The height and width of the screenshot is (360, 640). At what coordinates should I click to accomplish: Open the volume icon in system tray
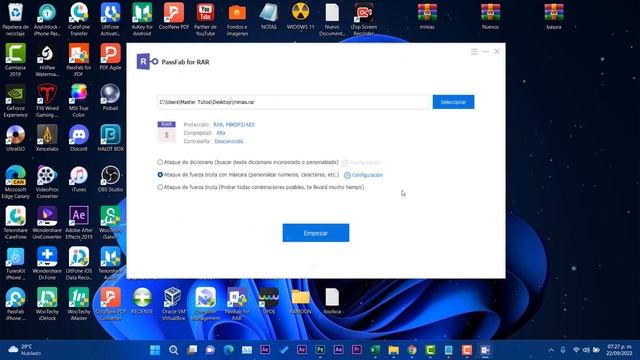[586, 350]
